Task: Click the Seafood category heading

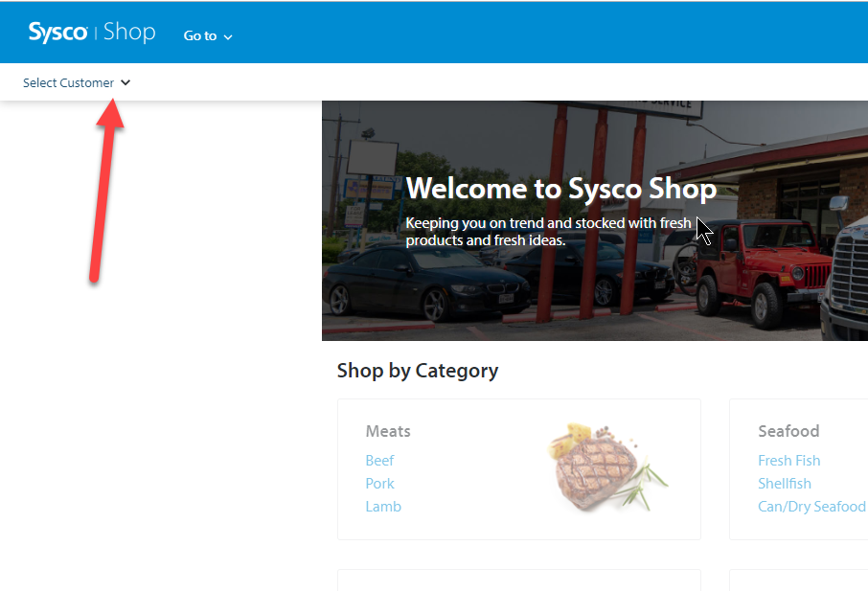Action: tap(788, 431)
